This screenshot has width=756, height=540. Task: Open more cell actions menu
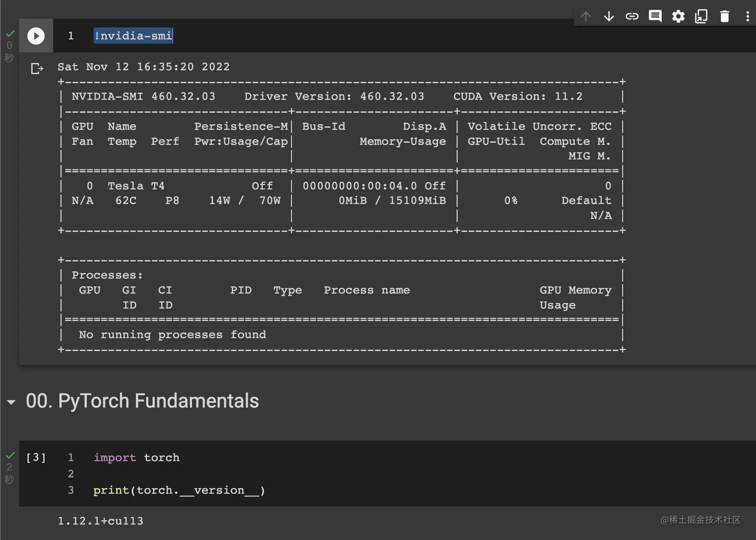pyautogui.click(x=747, y=16)
